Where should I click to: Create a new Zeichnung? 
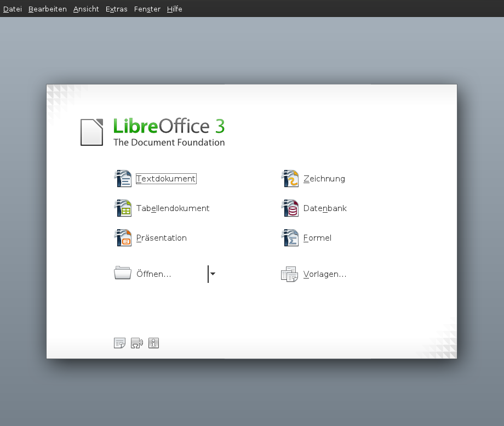[324, 179]
